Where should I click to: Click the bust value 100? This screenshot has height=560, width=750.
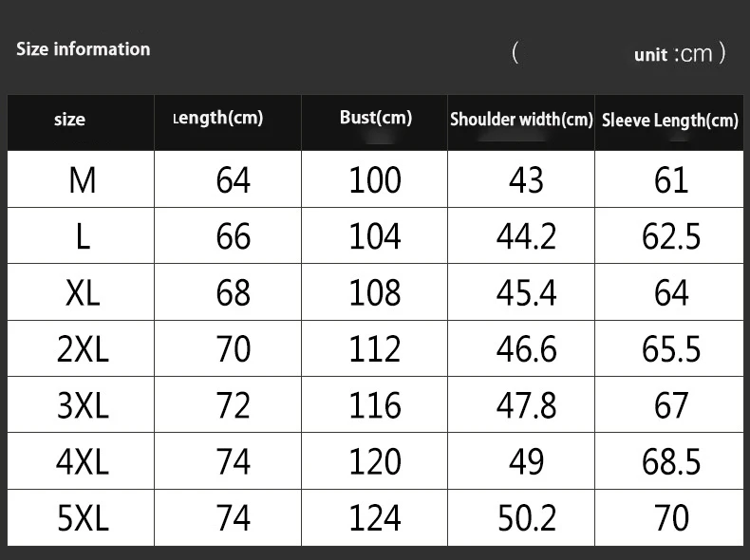375,180
